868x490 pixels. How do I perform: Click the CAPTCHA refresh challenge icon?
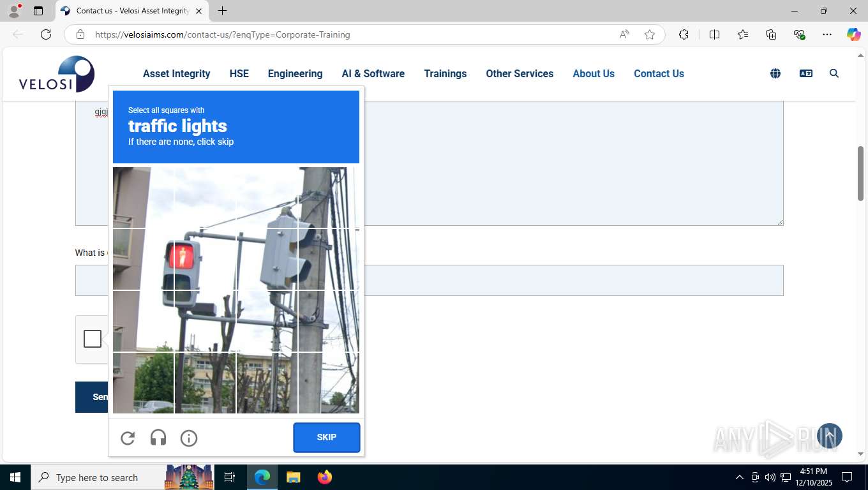coord(128,438)
